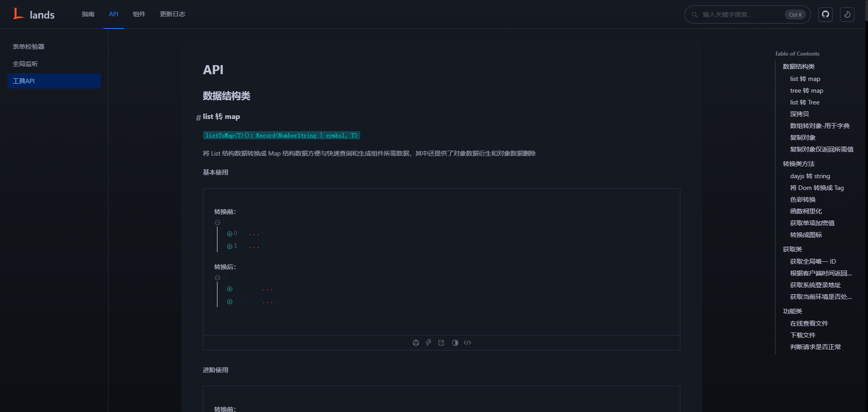Jump to 数据结构类 in table of contents
Screen dimensions: 868x412
click(x=799, y=66)
